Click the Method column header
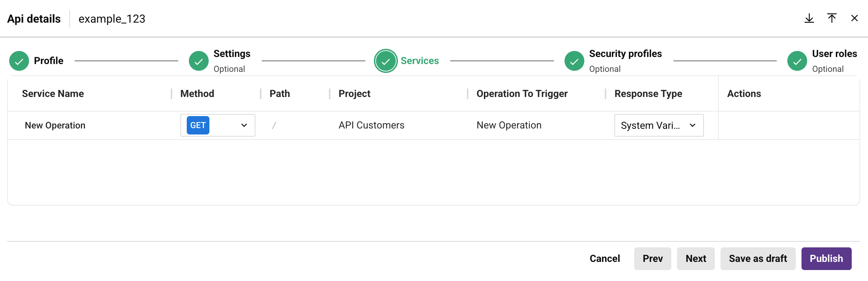 point(197,94)
